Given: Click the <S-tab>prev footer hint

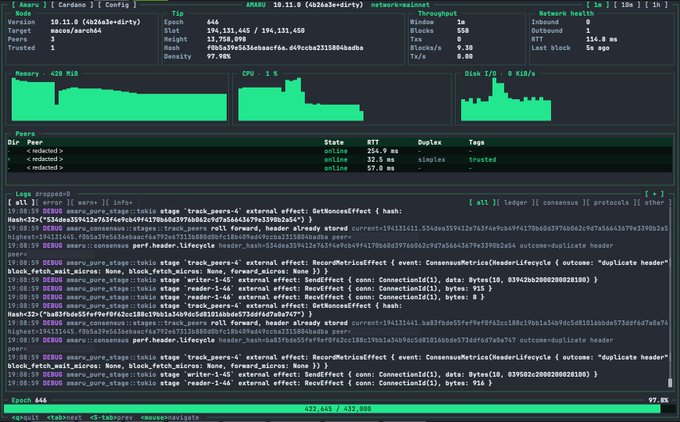Looking at the screenshot, I should (x=111, y=417).
